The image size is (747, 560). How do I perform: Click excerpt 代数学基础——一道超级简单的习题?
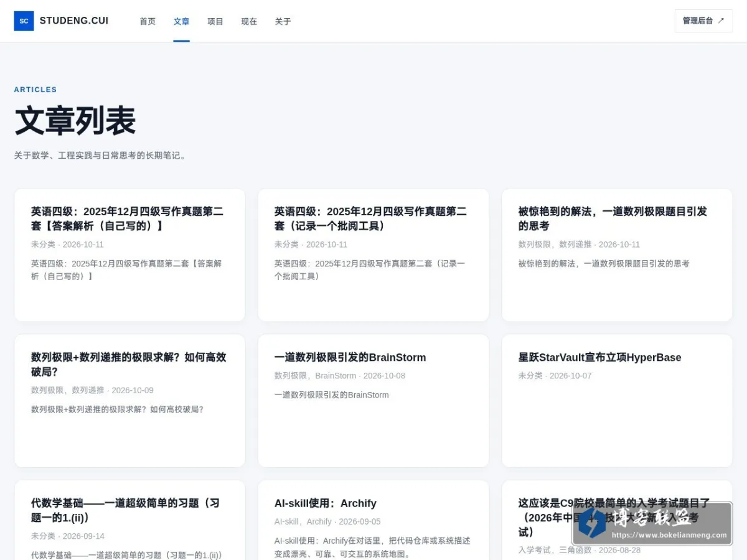click(127, 554)
